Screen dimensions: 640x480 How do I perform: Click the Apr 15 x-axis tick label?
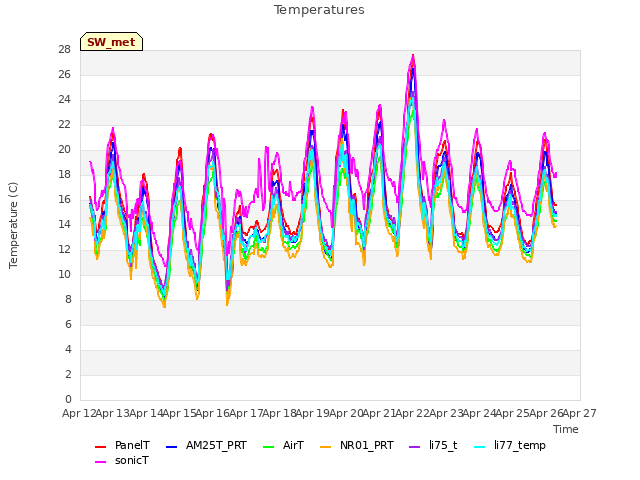coord(179,413)
